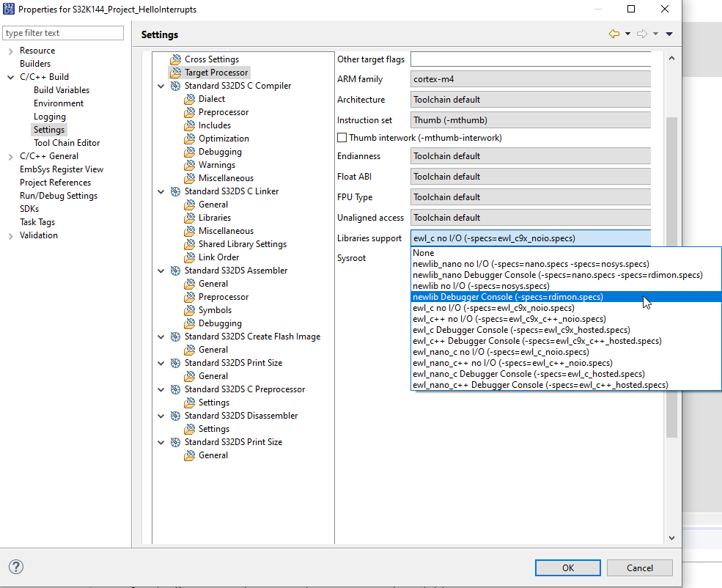Select None in the libraries list

[424, 253]
